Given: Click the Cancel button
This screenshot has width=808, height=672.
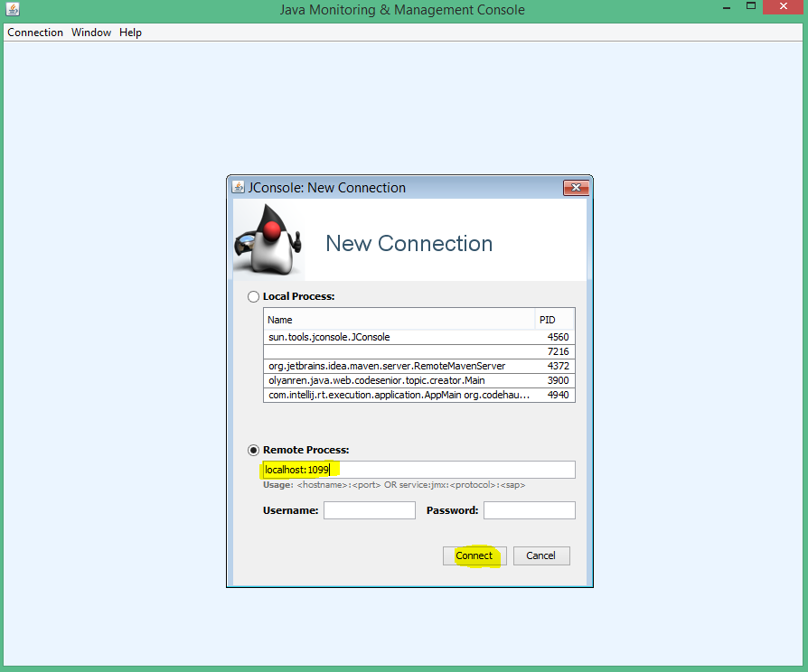Looking at the screenshot, I should coord(541,555).
